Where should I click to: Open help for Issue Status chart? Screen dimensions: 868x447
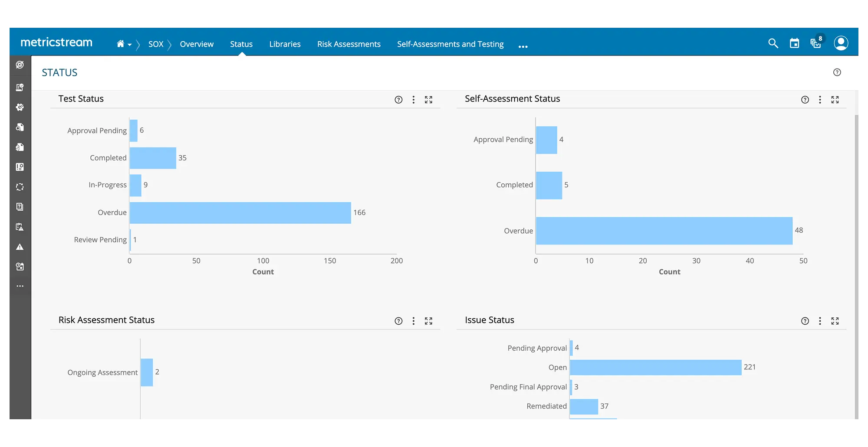805,321
